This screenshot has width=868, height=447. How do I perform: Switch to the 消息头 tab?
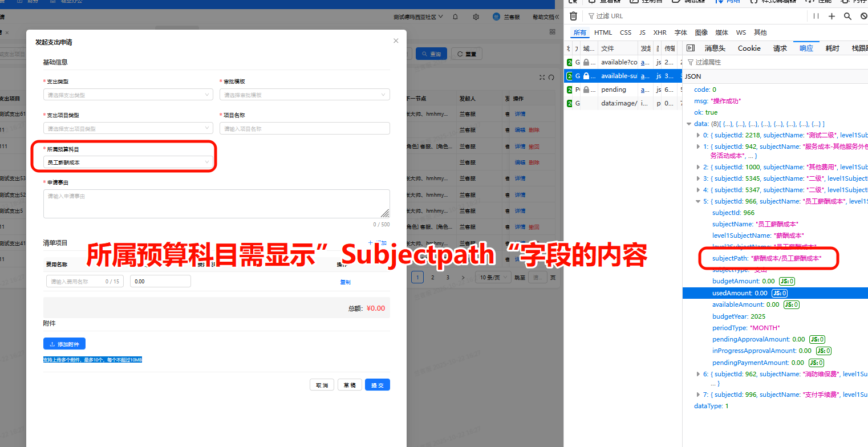tap(715, 48)
